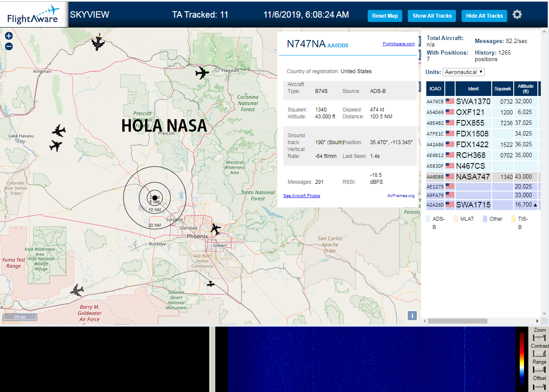Viewport: 549px width, 392px height.
Task: Click the Show All Tracks button
Action: [432, 16]
